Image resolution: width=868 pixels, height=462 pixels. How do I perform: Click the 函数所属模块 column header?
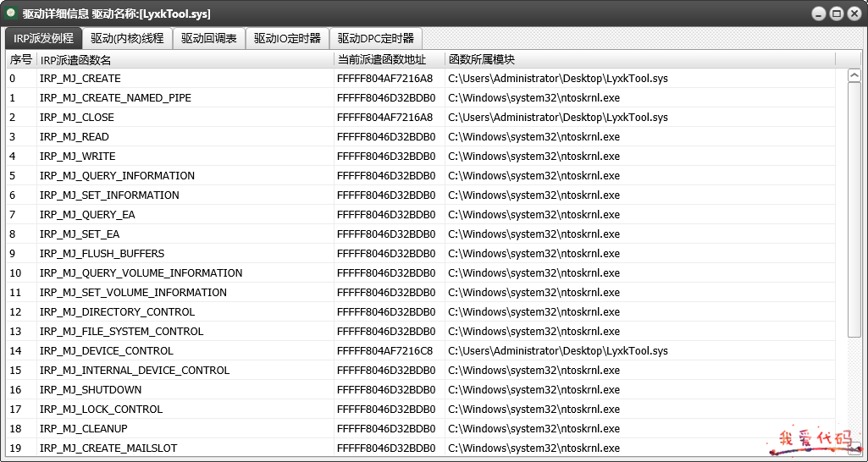coord(639,59)
